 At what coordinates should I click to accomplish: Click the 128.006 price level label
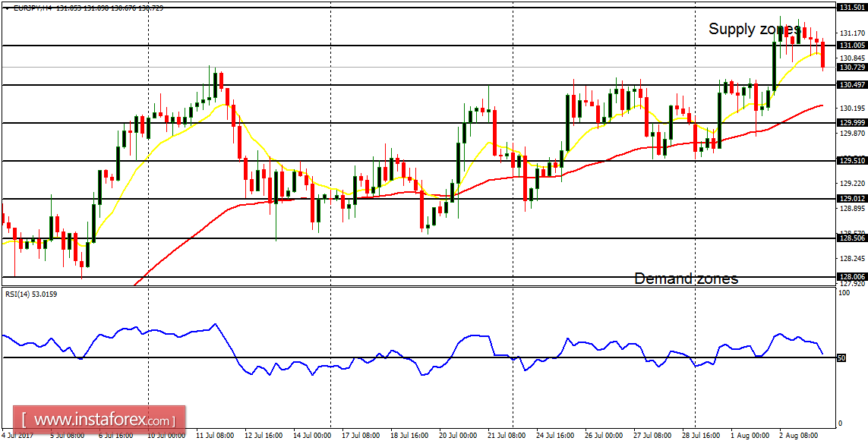pos(852,277)
